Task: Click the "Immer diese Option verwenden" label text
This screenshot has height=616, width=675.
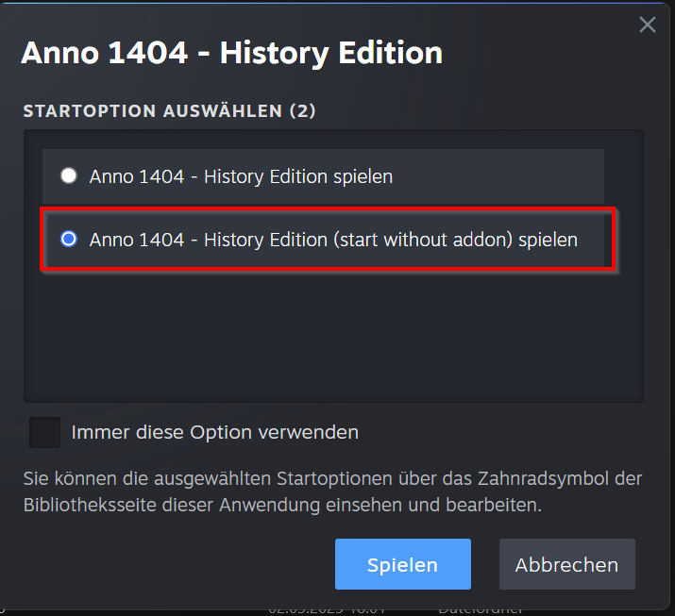Action: 215,433
